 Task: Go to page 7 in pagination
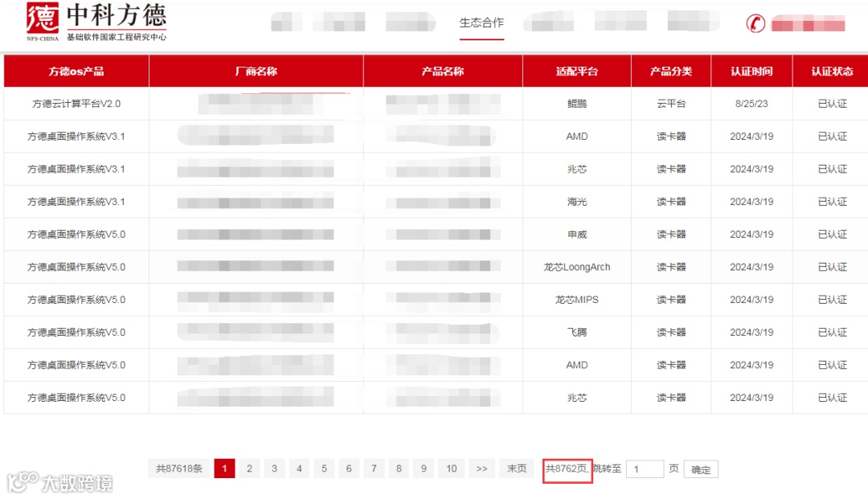[374, 468]
